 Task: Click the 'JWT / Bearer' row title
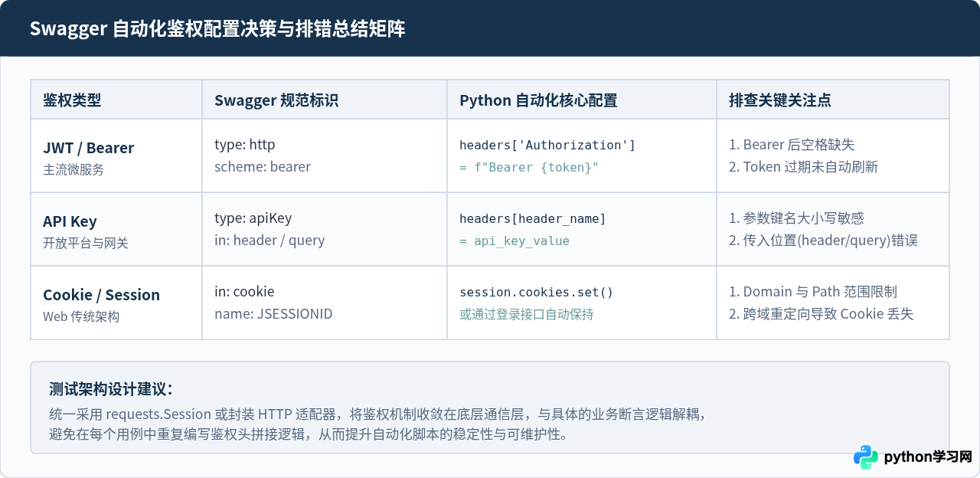[x=89, y=148]
